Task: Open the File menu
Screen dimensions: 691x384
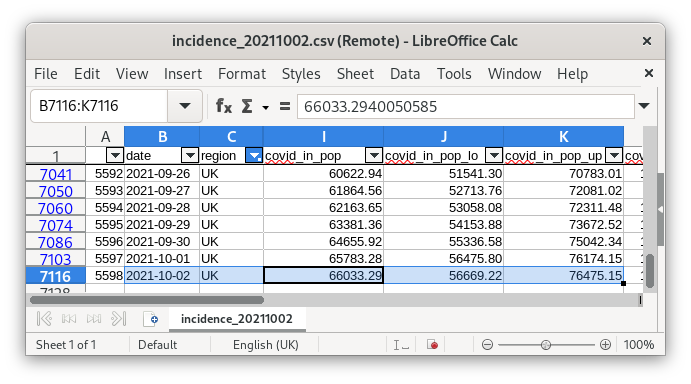Action: click(x=46, y=74)
